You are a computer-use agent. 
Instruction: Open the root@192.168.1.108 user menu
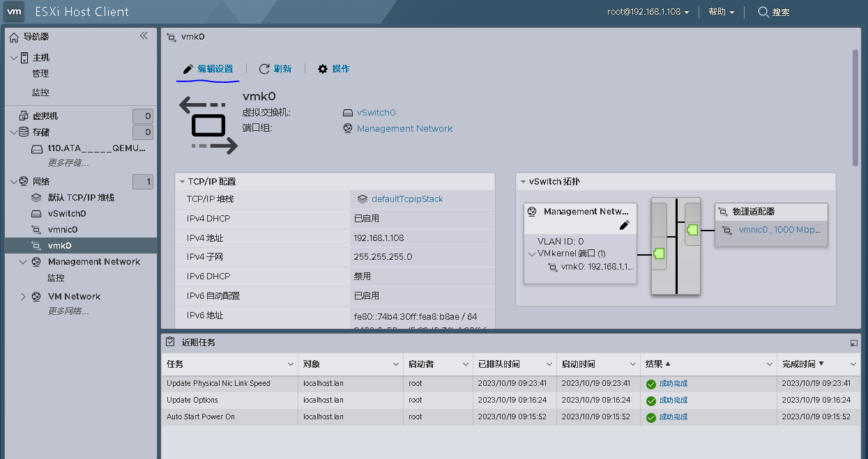(x=648, y=12)
